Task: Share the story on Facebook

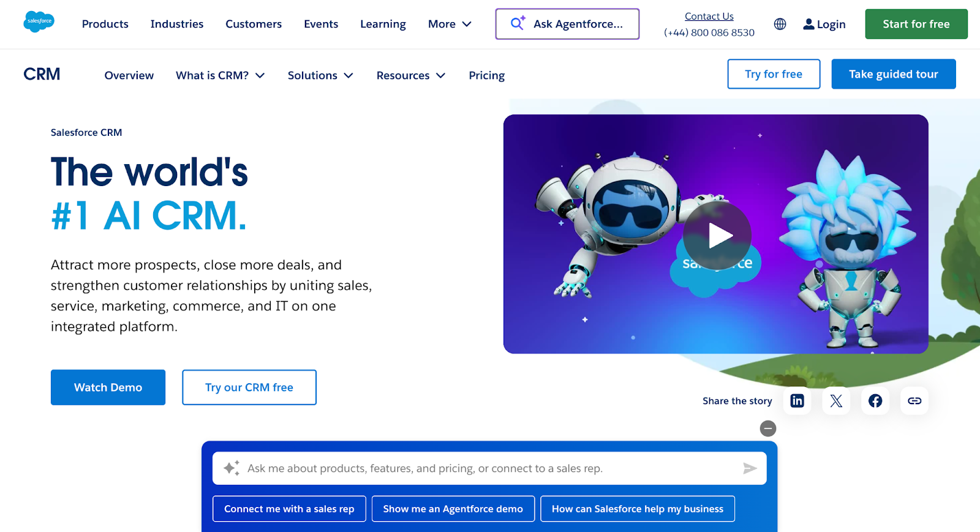Action: coord(875,400)
